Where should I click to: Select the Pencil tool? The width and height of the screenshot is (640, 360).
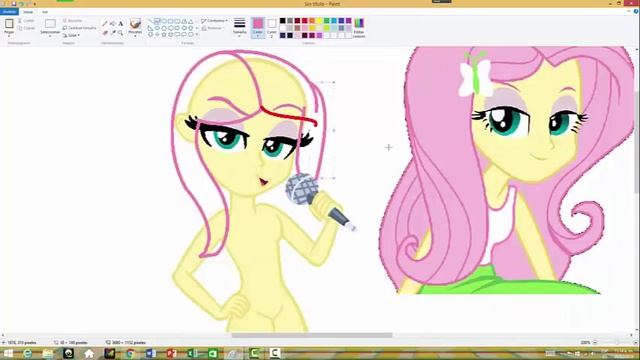[x=105, y=24]
